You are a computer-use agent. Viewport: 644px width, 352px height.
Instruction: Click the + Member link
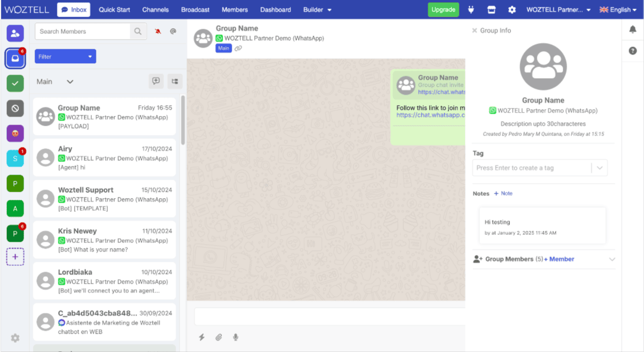pyautogui.click(x=559, y=259)
